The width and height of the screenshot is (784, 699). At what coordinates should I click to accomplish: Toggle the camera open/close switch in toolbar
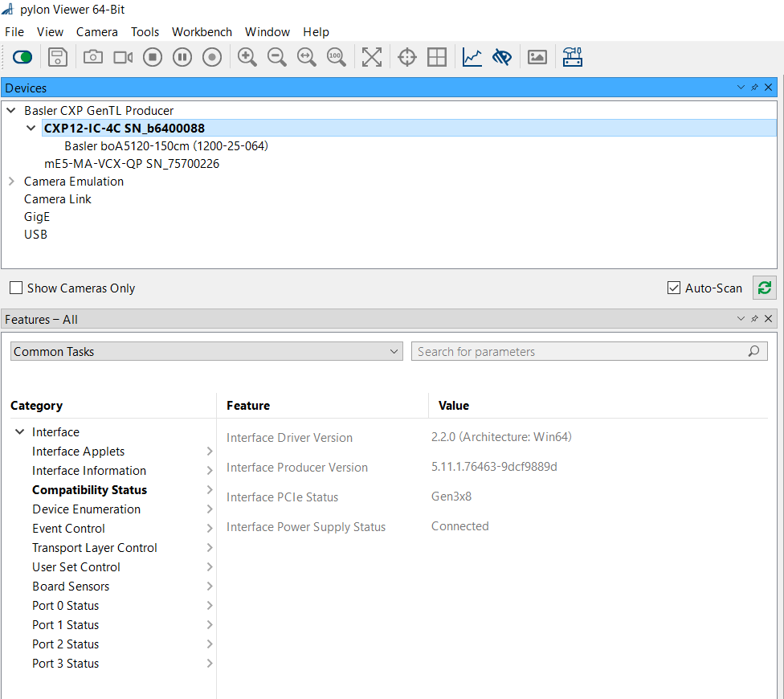22,57
